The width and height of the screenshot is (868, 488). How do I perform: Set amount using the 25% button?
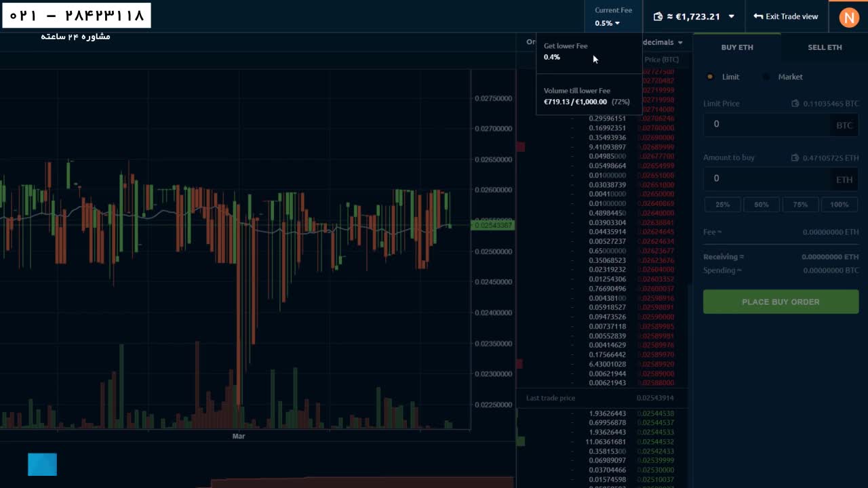click(x=722, y=204)
